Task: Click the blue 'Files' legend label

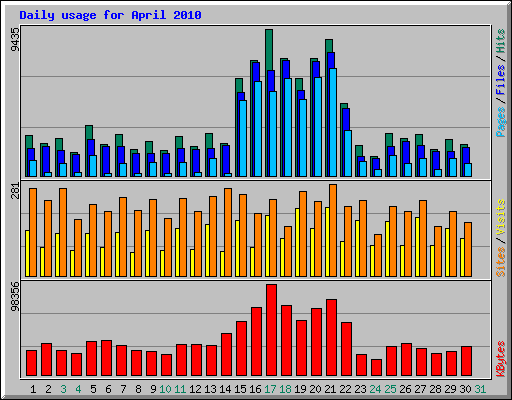Action: click(x=500, y=80)
